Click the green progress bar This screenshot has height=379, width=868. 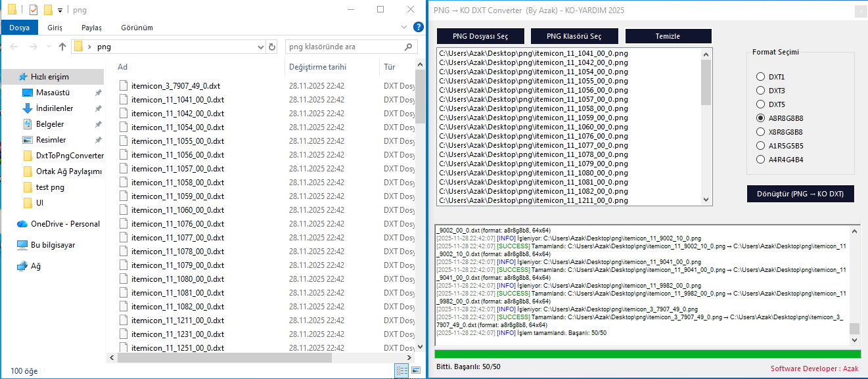tap(647, 354)
